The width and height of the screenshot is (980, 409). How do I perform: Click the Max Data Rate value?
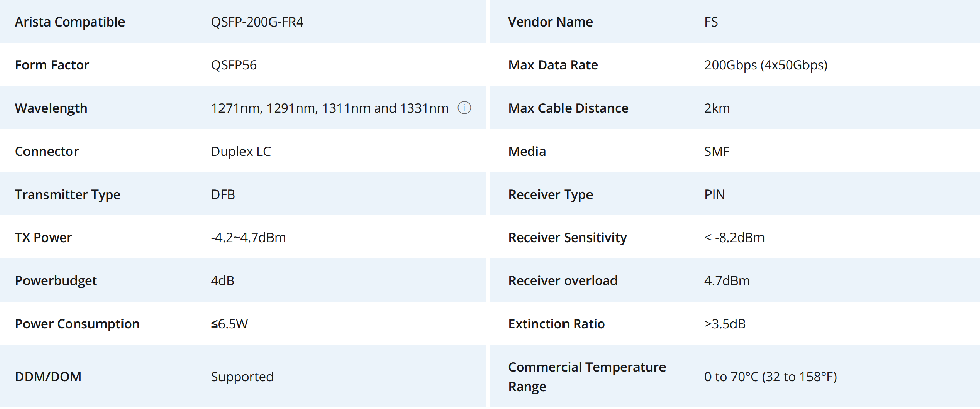click(766, 65)
